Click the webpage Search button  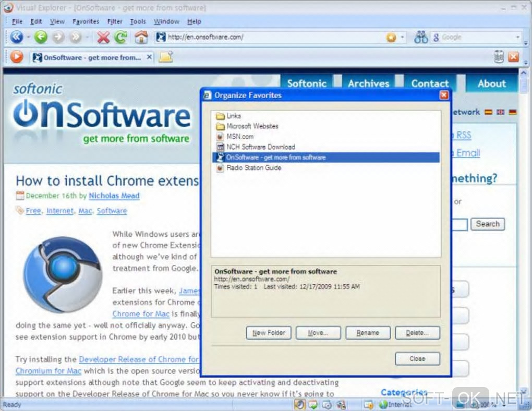point(488,224)
